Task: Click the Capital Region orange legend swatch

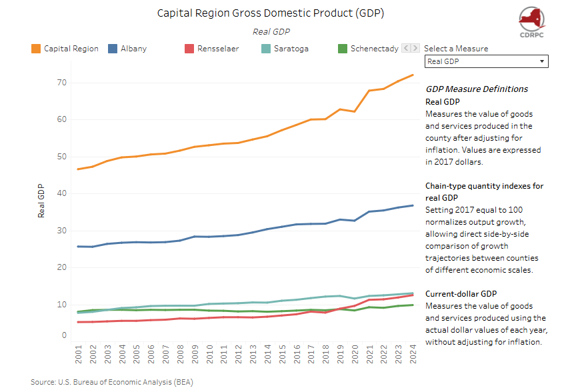Action: (36, 49)
